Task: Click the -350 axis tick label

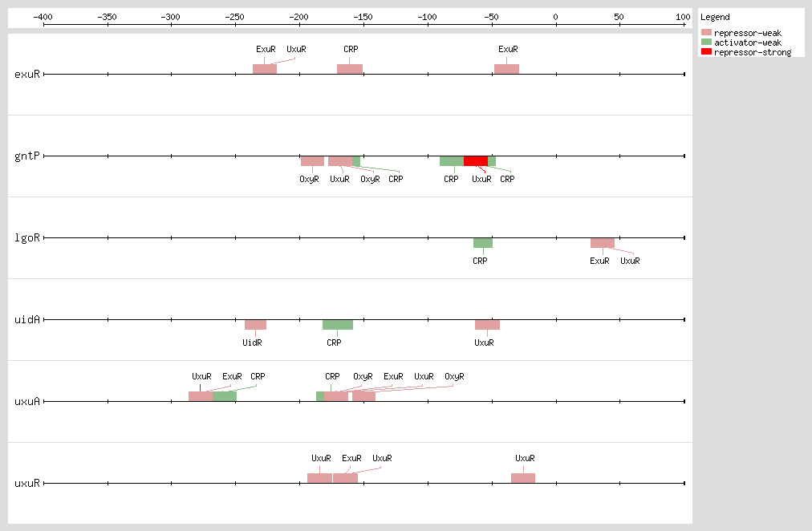Action: 108,17
